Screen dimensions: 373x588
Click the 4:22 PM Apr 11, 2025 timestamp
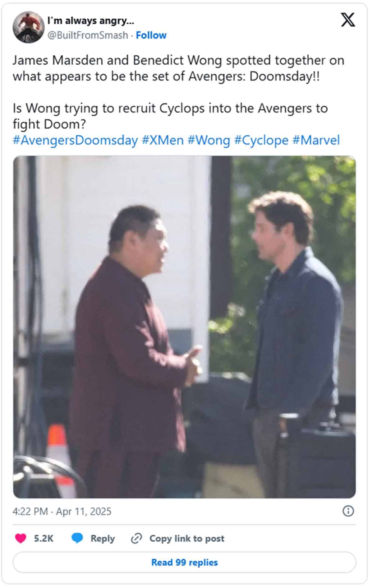[x=62, y=511]
